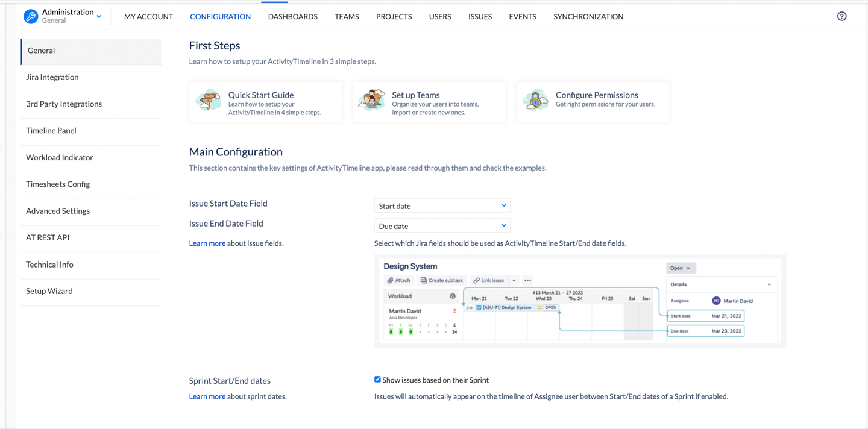Switch to the Dashboards tab
Viewport: 868px width, 429px height.
292,17
